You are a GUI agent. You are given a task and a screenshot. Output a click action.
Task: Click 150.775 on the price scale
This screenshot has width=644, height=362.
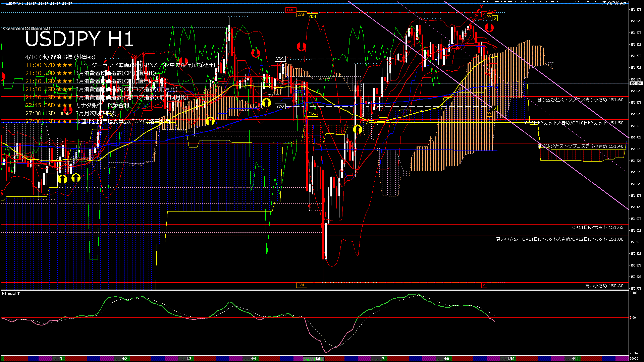point(636,288)
